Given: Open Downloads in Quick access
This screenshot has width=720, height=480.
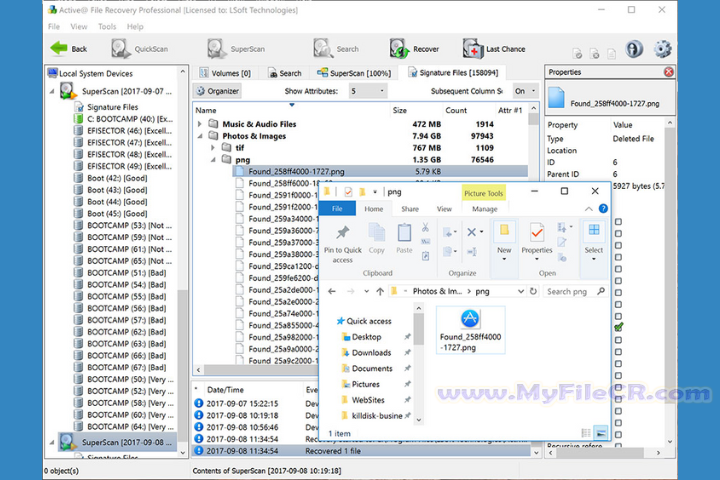Looking at the screenshot, I should click(x=371, y=353).
